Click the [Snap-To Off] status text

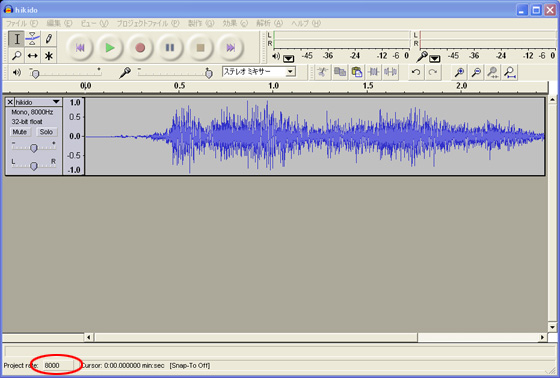pyautogui.click(x=190, y=365)
